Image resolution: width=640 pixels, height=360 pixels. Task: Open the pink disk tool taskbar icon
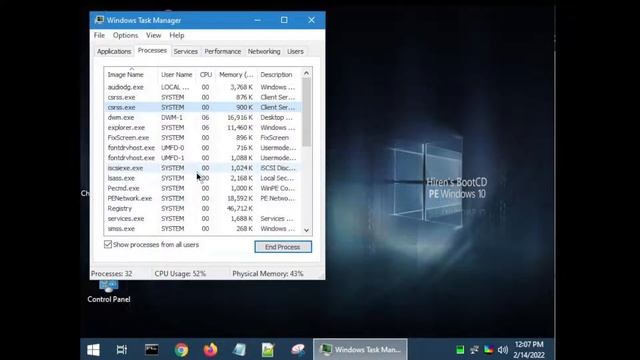(x=298, y=350)
